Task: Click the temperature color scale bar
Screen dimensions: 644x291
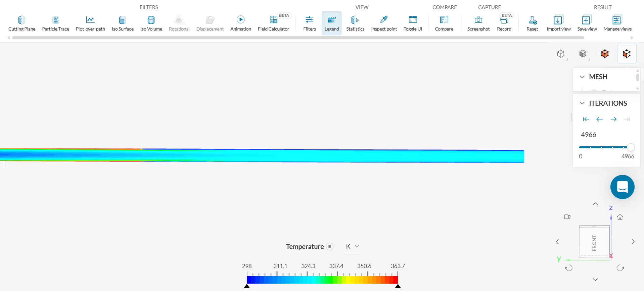Action: [x=322, y=280]
